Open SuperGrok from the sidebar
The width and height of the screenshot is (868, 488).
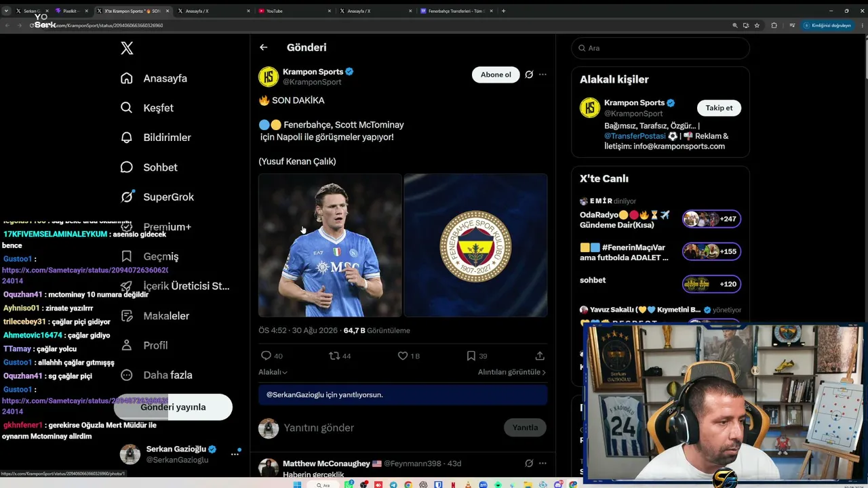tap(157, 197)
